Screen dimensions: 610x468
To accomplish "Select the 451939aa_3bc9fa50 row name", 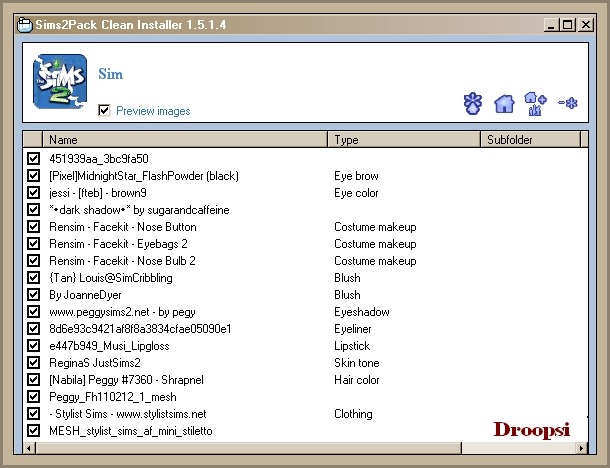I will pyautogui.click(x=99, y=159).
